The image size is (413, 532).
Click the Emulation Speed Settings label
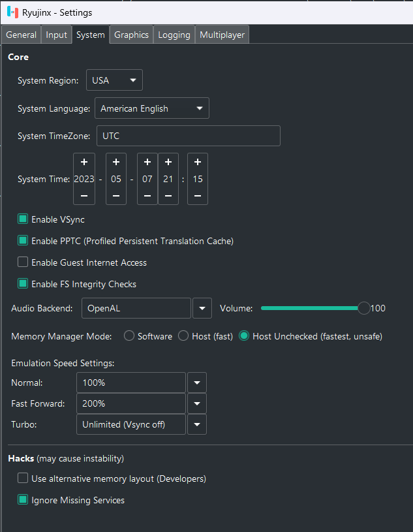point(63,363)
